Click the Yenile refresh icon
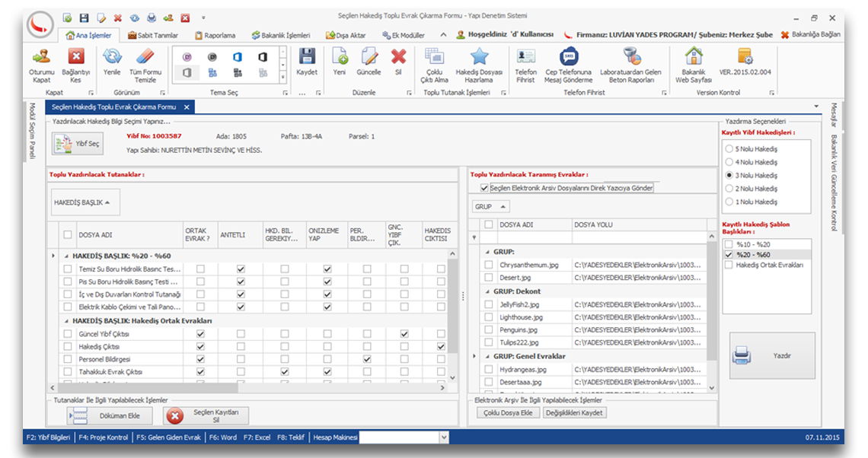Image resolution: width=868 pixels, height=458 pixels. click(x=112, y=57)
